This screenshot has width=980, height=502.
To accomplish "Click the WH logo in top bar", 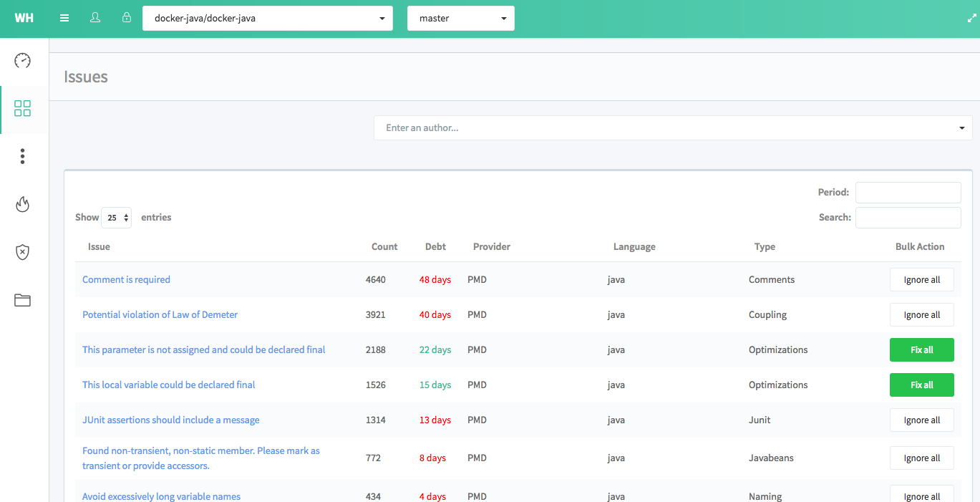I will [24, 18].
